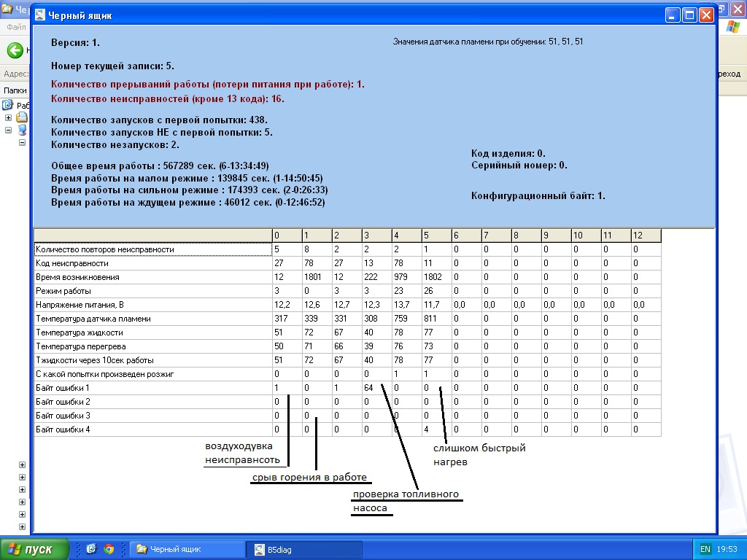
Task: Select the Desktop item in folder tree
Action: pos(15,105)
